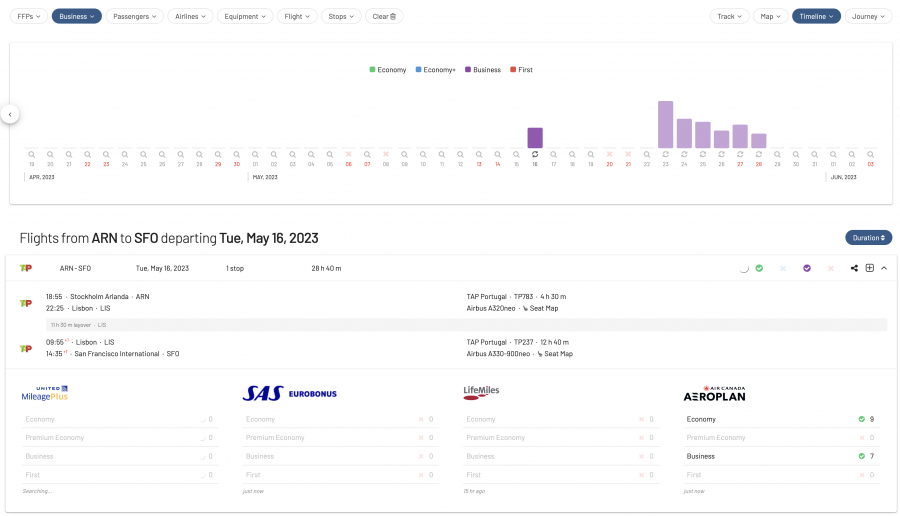The image size is (900, 516).
Task: Switch to the Map view
Action: [x=770, y=16]
